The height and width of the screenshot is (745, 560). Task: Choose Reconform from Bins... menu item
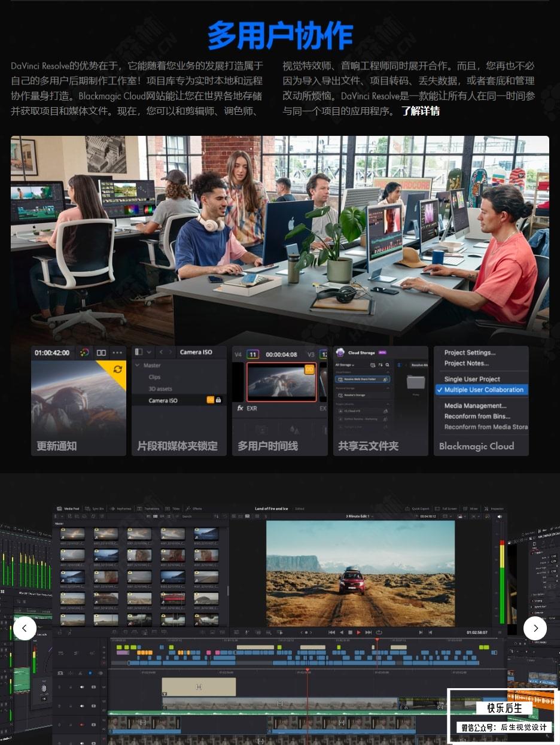[x=477, y=416]
